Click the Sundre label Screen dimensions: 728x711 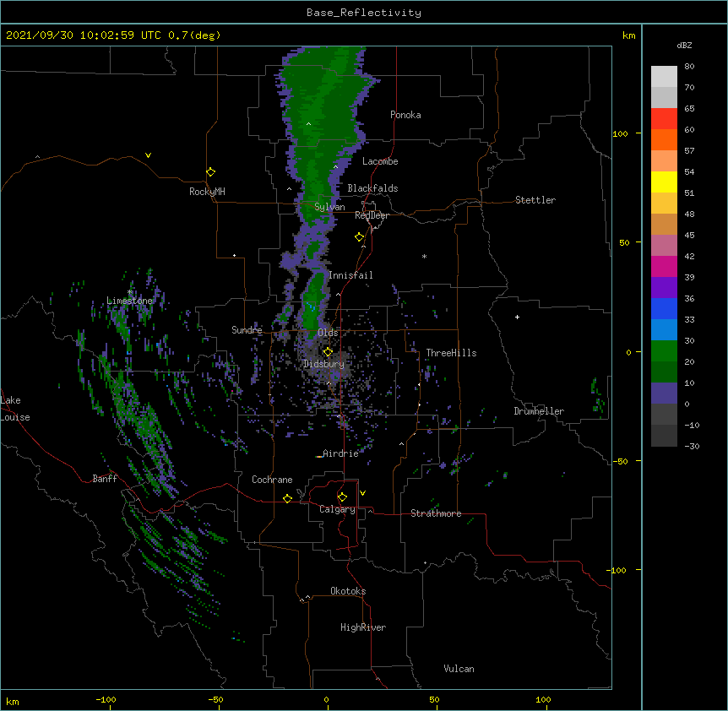(247, 330)
